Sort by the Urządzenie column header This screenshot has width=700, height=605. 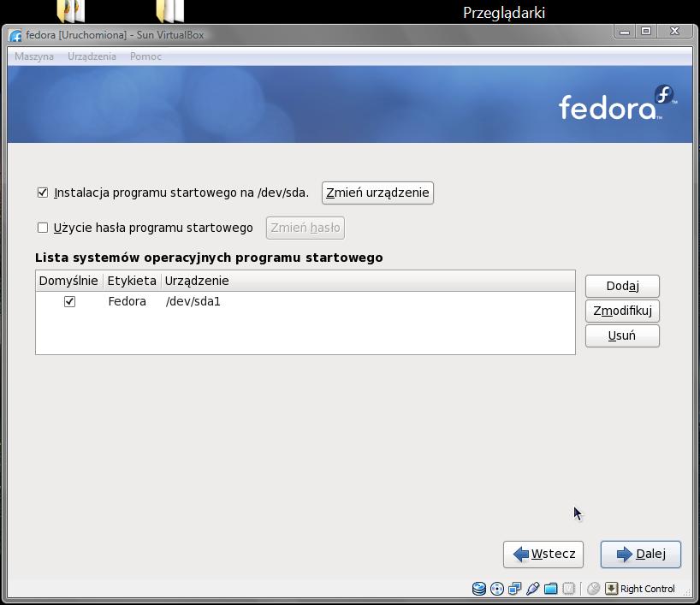click(368, 281)
